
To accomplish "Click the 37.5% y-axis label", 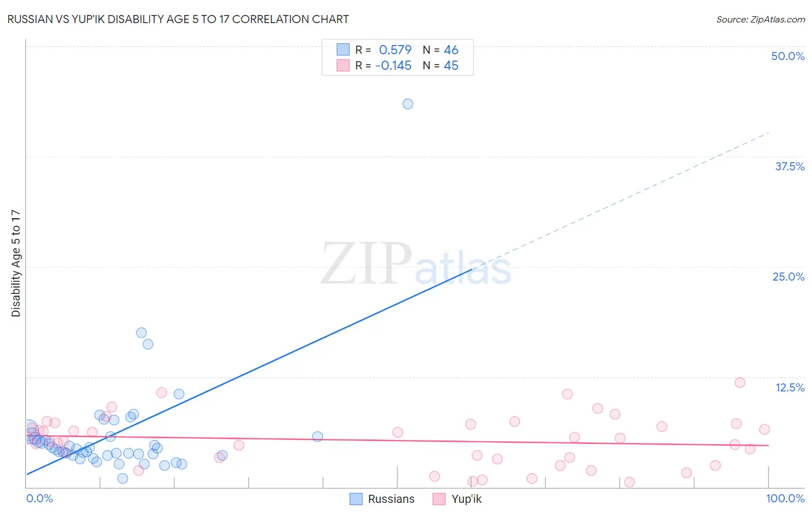I will click(789, 166).
